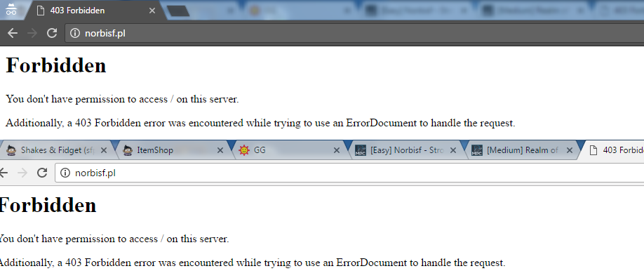Viewport: 644px width, 278px height.
Task: Close [Medium] Realm of tab
Action: pyautogui.click(x=569, y=150)
